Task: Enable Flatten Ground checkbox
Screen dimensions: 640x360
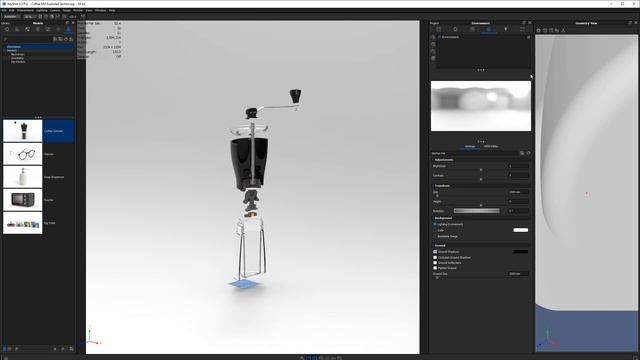Action: 435,268
